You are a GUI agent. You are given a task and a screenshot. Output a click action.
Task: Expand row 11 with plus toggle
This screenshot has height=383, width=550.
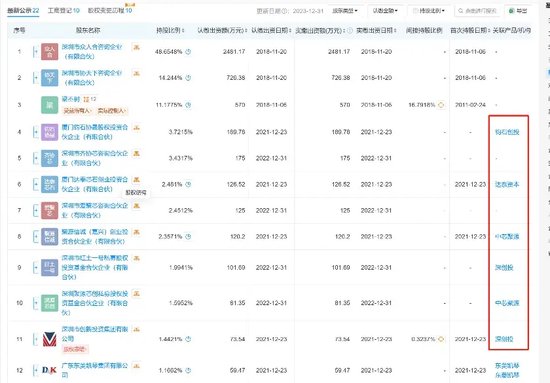(35, 339)
